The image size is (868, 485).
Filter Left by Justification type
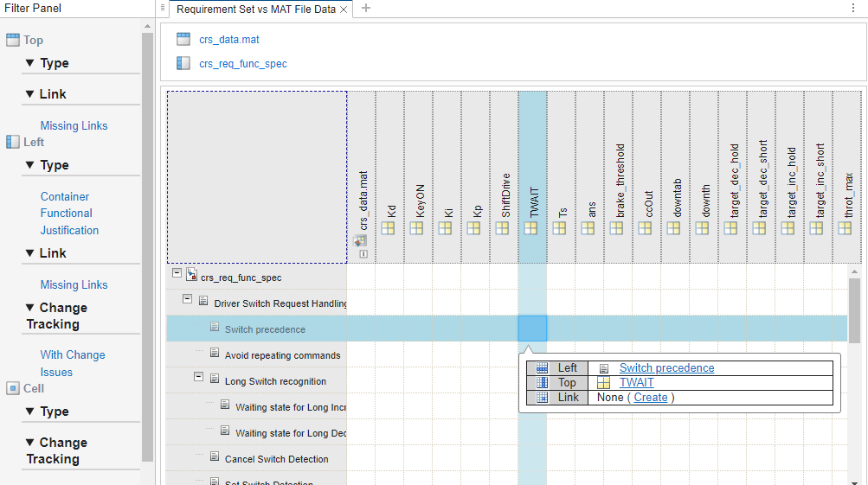[x=69, y=230]
